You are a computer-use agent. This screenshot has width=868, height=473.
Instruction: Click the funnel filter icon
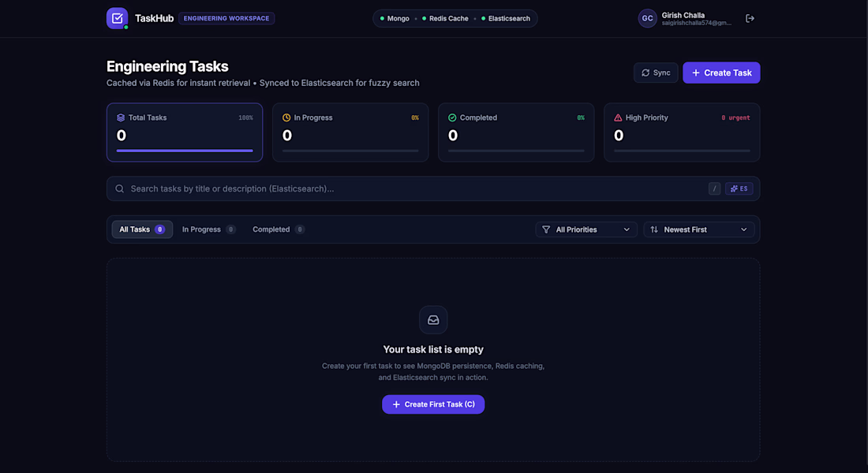(546, 229)
